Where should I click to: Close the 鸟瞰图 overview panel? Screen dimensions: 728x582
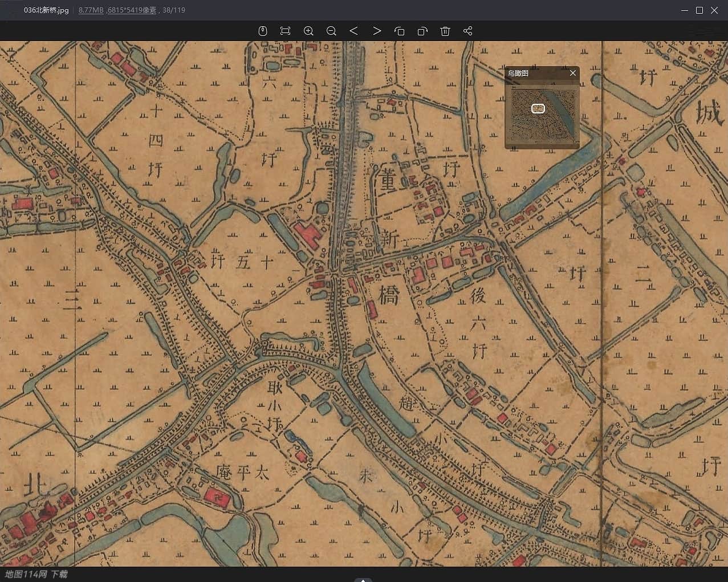573,73
